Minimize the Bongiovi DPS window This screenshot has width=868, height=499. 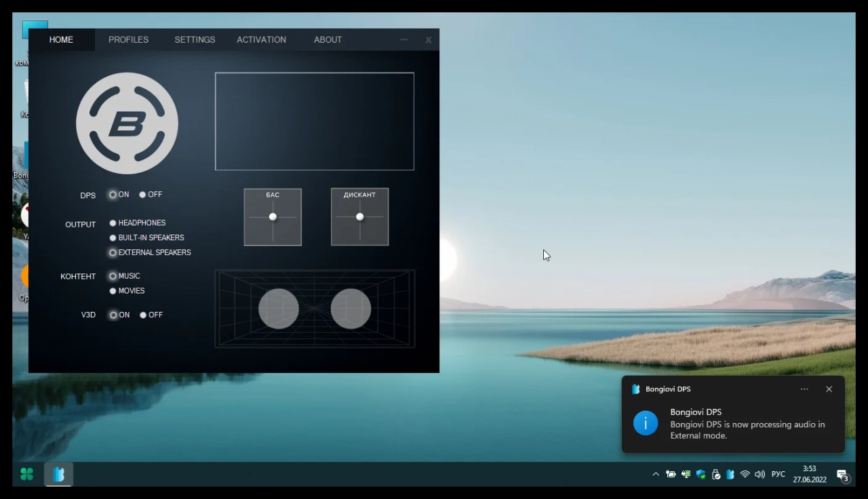403,40
